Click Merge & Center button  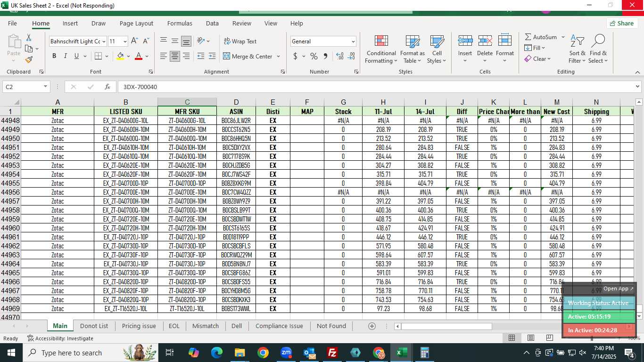tap(248, 56)
